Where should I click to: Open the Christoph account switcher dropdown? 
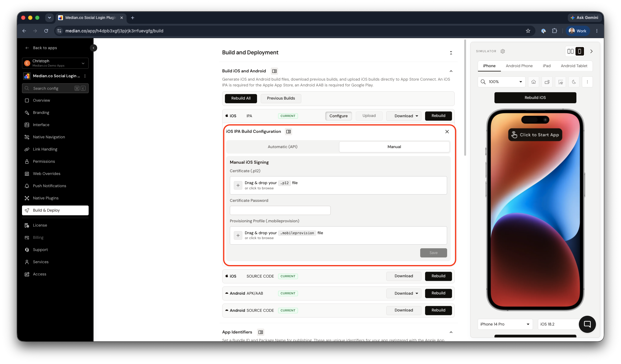click(x=55, y=63)
